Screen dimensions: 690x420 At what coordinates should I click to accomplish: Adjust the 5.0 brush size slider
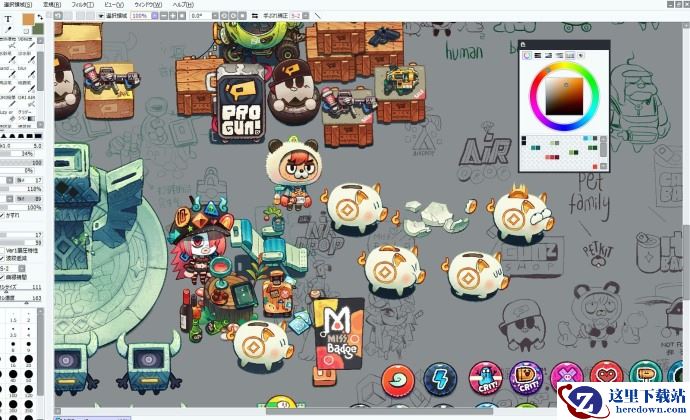coord(21,145)
